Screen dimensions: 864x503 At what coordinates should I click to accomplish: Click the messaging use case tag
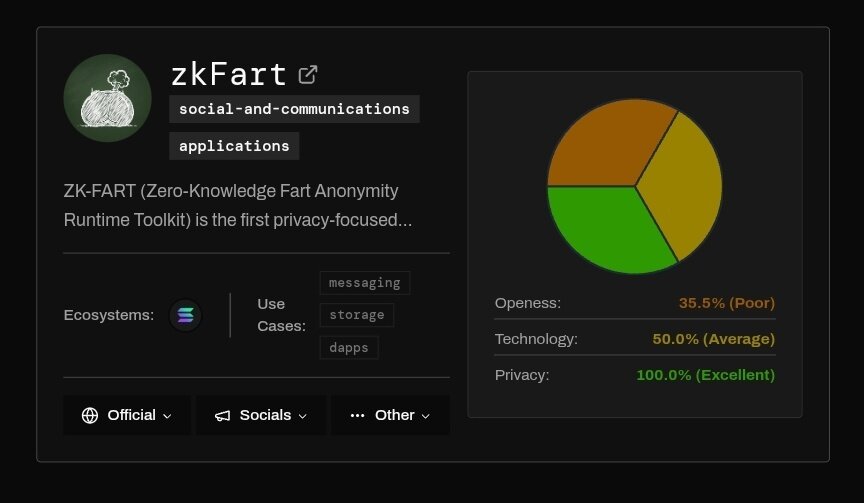364,283
